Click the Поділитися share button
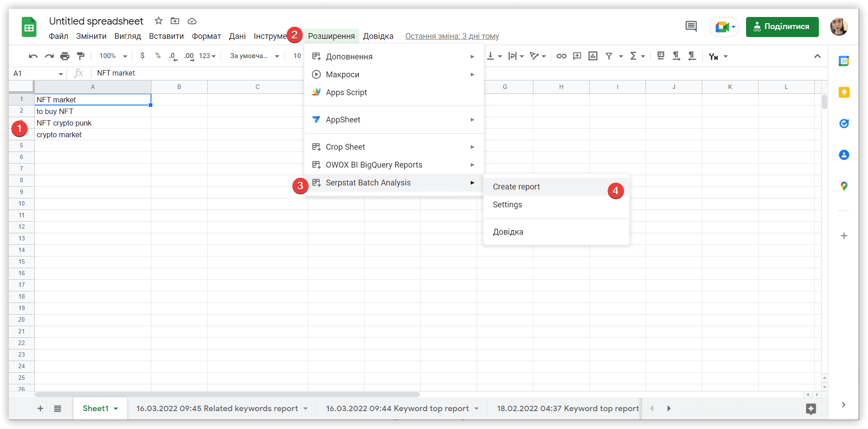This screenshot has width=868, height=429. [x=782, y=27]
